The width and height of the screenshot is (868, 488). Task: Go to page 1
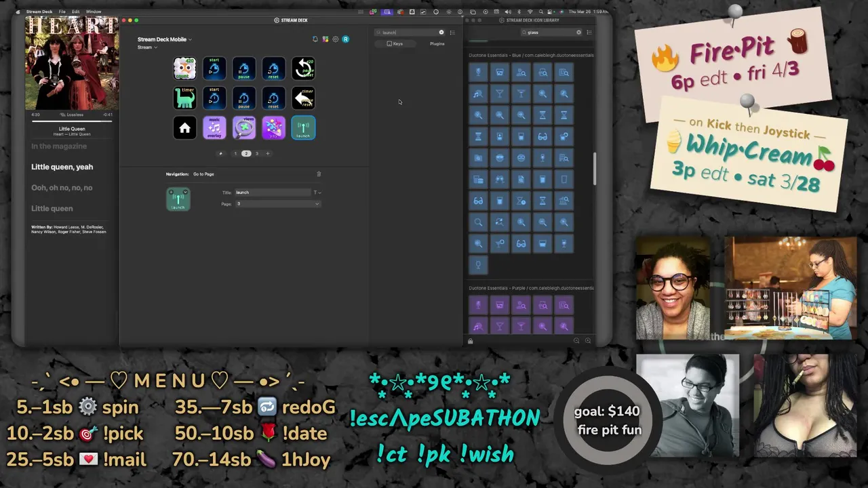tap(235, 154)
